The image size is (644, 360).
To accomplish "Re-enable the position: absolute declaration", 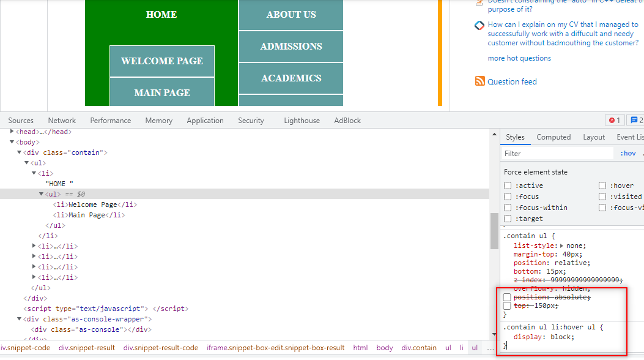I will click(x=507, y=297).
